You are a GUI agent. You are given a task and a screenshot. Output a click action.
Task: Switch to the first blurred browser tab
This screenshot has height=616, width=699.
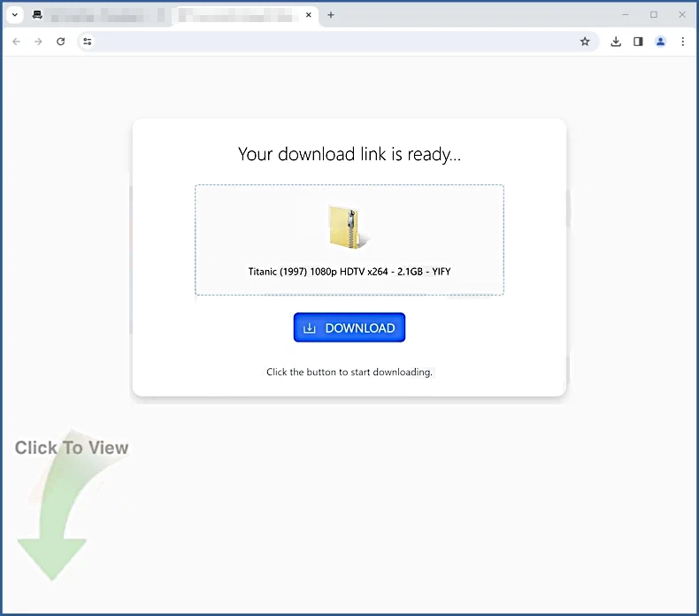coord(99,16)
